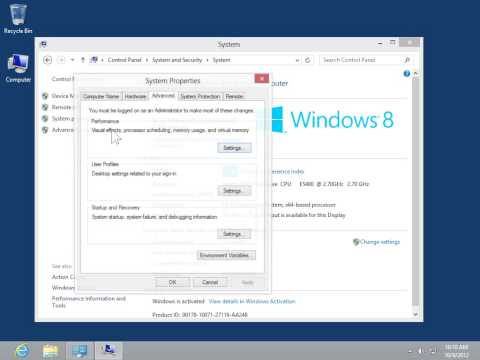
Task: Open Performance Information and Tools link
Action: (89, 302)
